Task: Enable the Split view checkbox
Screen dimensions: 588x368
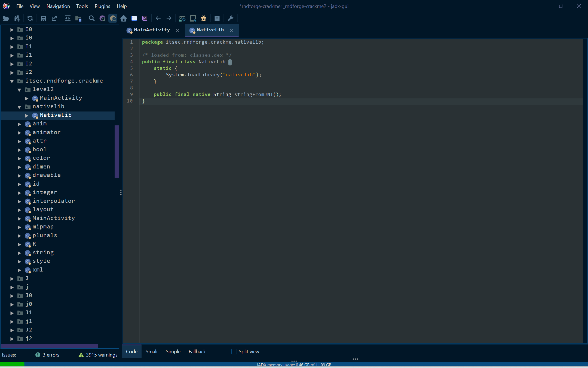Action: [234, 351]
